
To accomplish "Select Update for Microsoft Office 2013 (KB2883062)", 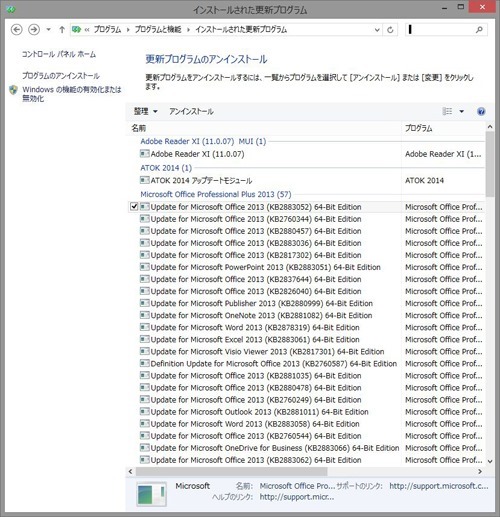I will pyautogui.click(x=256, y=460).
